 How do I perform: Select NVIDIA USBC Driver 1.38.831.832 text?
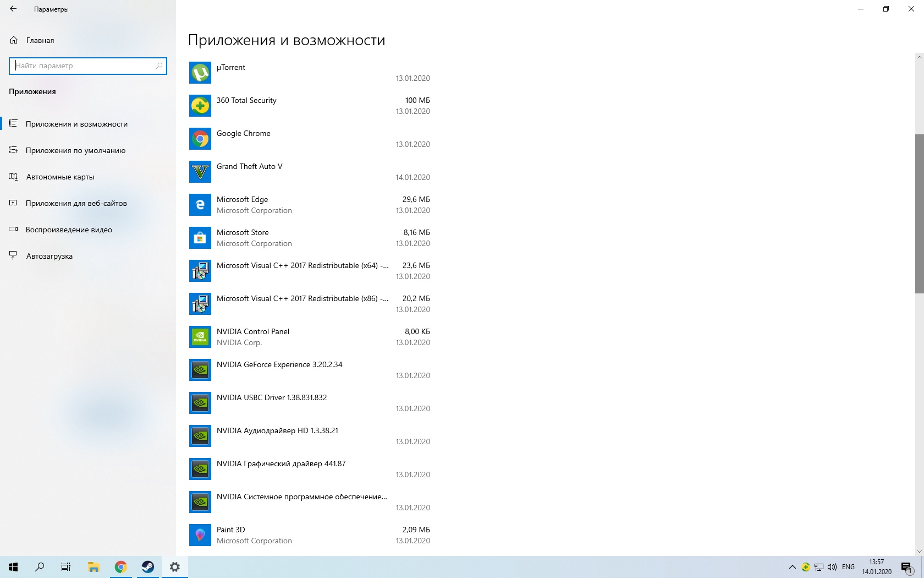point(272,397)
